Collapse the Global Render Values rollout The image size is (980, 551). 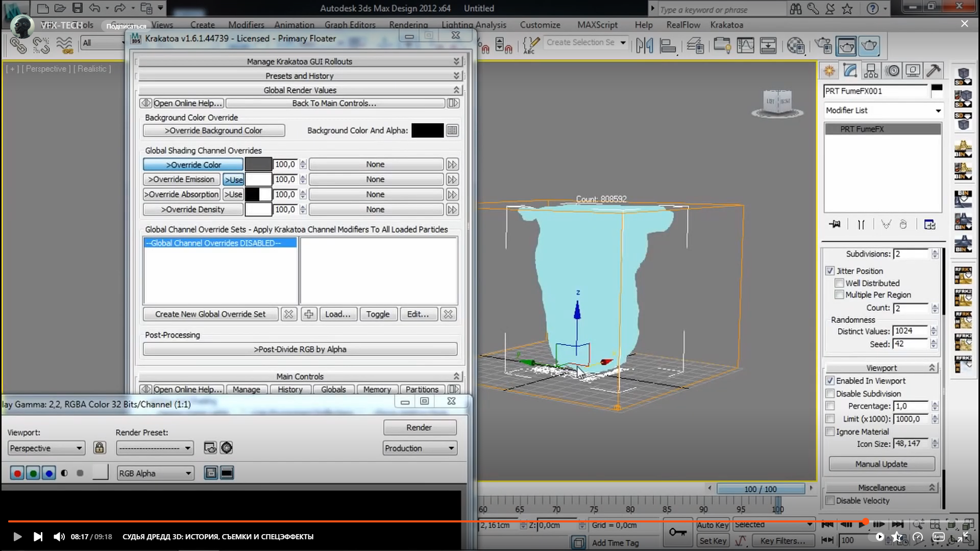[300, 90]
